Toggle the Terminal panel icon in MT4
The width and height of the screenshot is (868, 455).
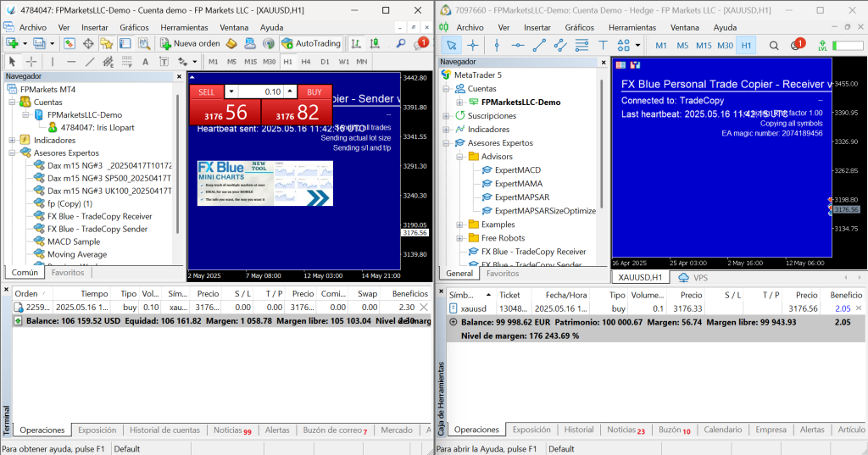click(x=125, y=43)
